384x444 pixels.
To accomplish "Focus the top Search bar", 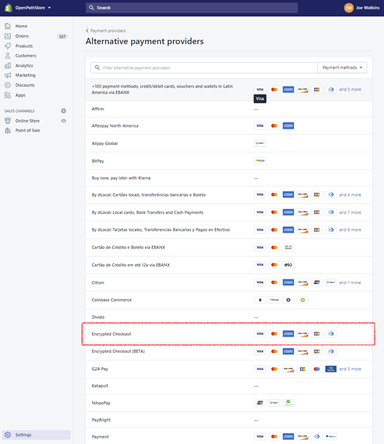I will pyautogui.click(x=192, y=8).
